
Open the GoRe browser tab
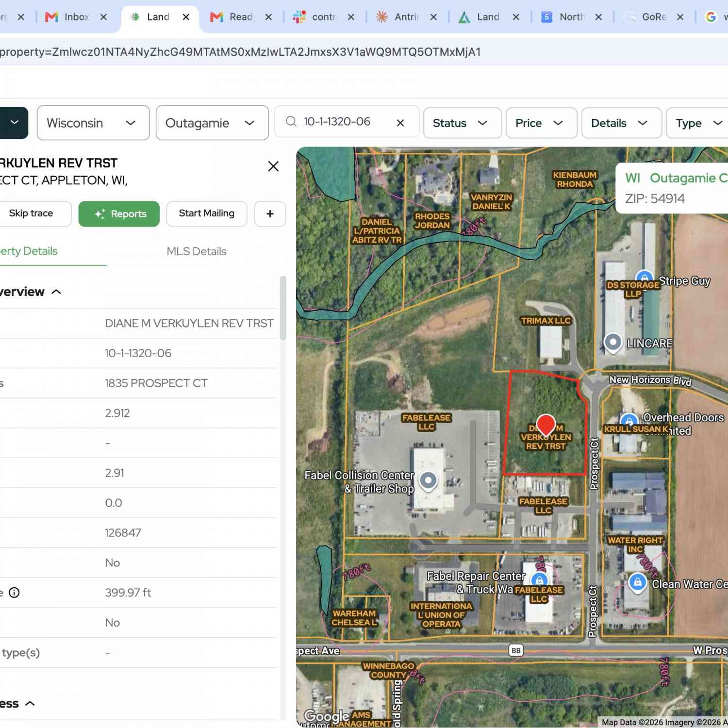[x=653, y=17]
